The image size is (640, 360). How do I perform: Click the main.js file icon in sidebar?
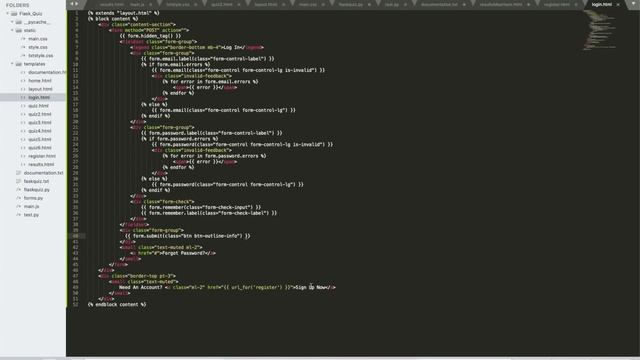[x=18, y=207]
